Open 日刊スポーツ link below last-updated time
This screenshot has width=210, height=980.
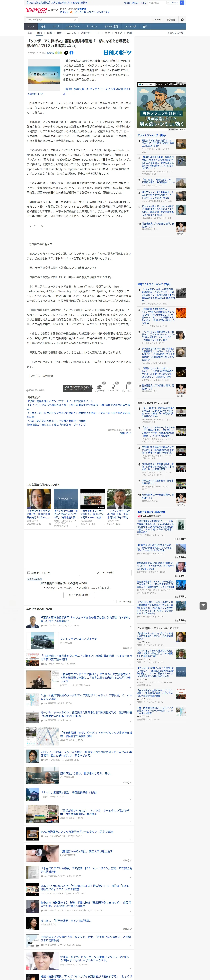click(126, 433)
